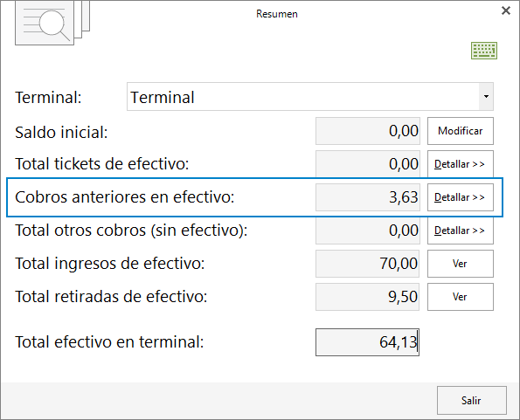Focus the Total efectivo en terminal field
520x420 pixels.
(367, 342)
